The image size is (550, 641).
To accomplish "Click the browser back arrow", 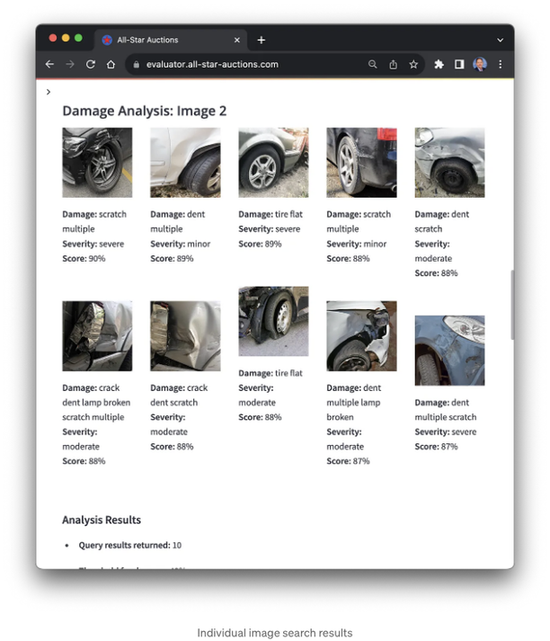I will click(49, 64).
